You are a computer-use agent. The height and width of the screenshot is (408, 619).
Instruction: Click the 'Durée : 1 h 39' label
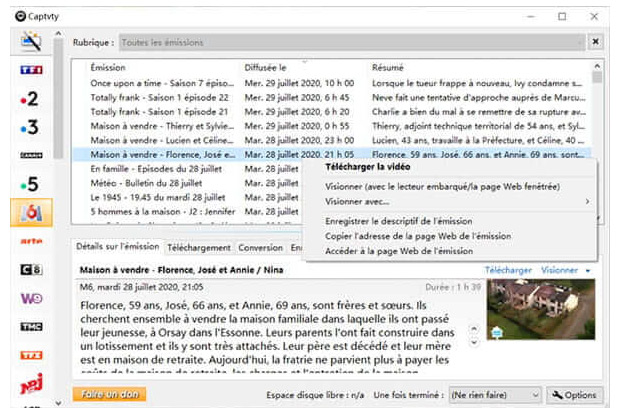453,287
